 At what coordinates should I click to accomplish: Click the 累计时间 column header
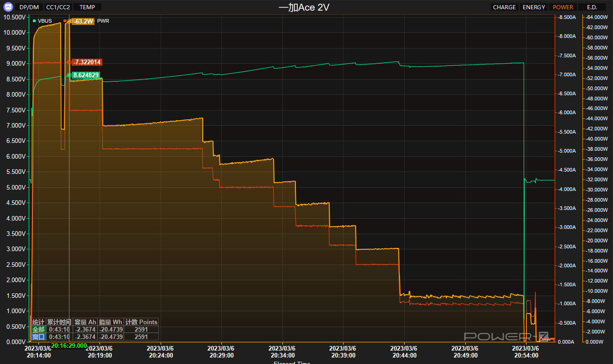[59, 322]
